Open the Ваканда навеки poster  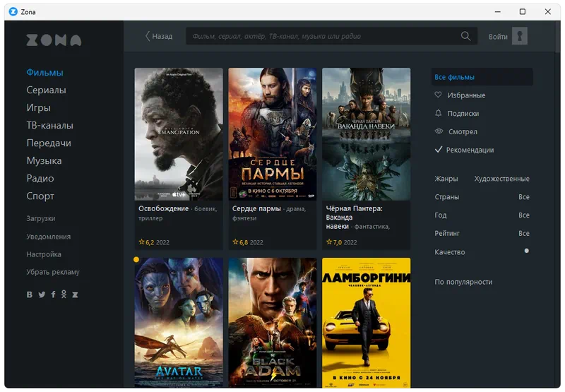(x=366, y=134)
